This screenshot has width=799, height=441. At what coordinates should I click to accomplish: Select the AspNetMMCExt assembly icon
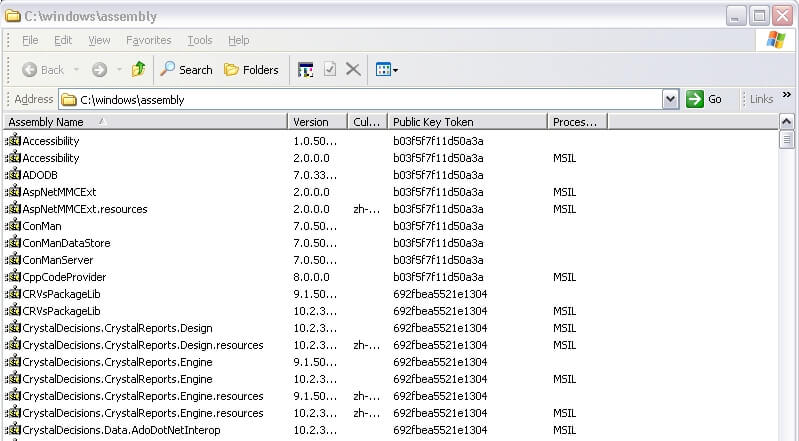click(13, 191)
